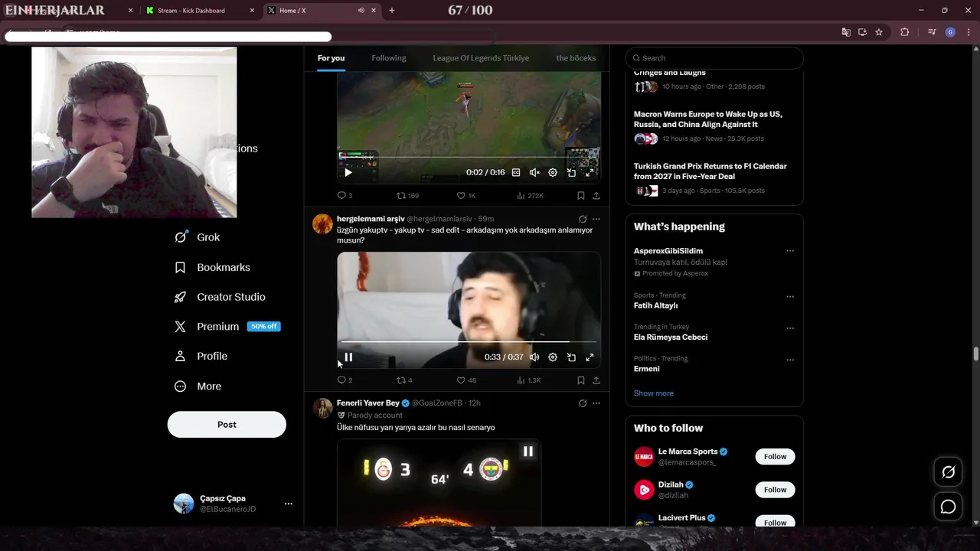Click the Post button
The width and height of the screenshot is (980, 551).
pos(227,425)
